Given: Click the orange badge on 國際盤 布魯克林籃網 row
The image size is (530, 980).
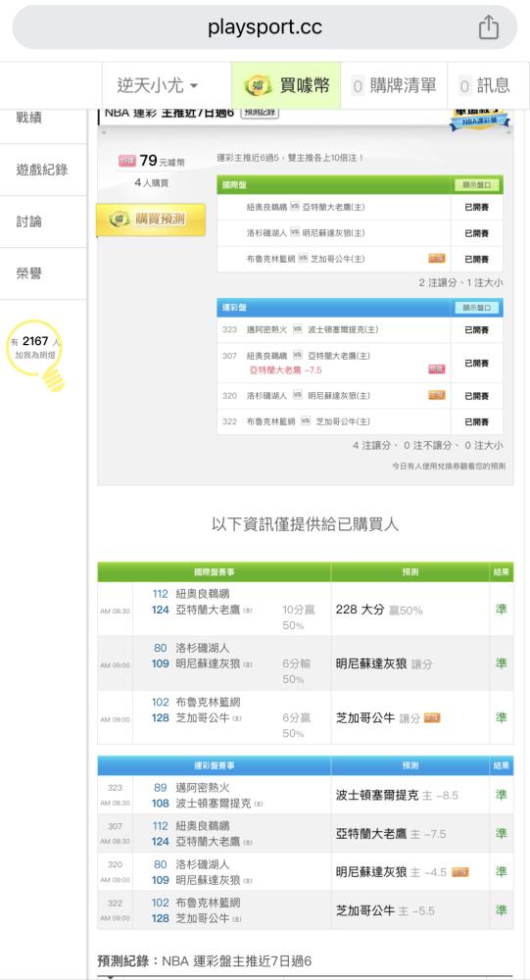Looking at the screenshot, I should click(x=437, y=258).
